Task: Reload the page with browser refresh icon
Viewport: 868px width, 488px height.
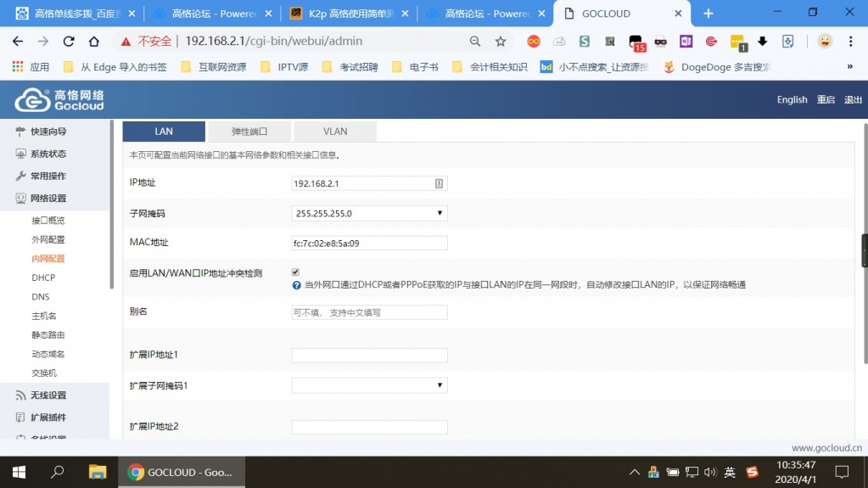Action: pyautogui.click(x=69, y=42)
